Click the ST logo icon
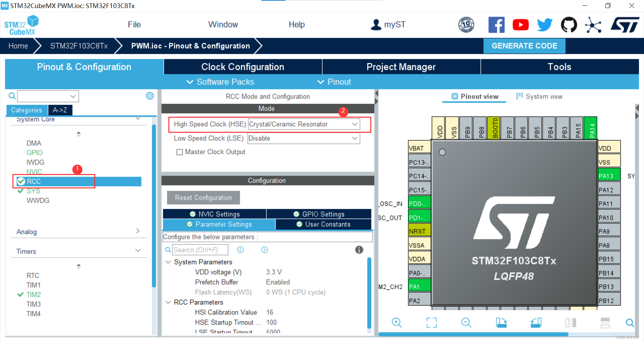The image size is (644, 342). coord(625,25)
